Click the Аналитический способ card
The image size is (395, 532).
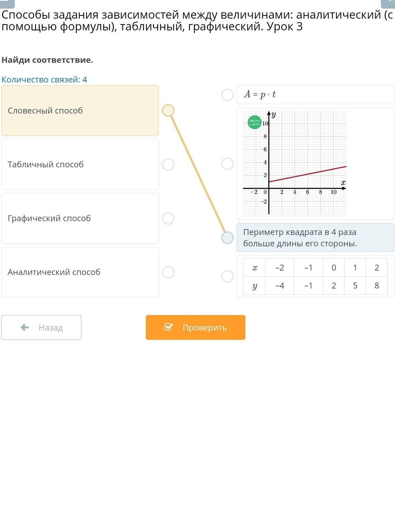coord(80,272)
